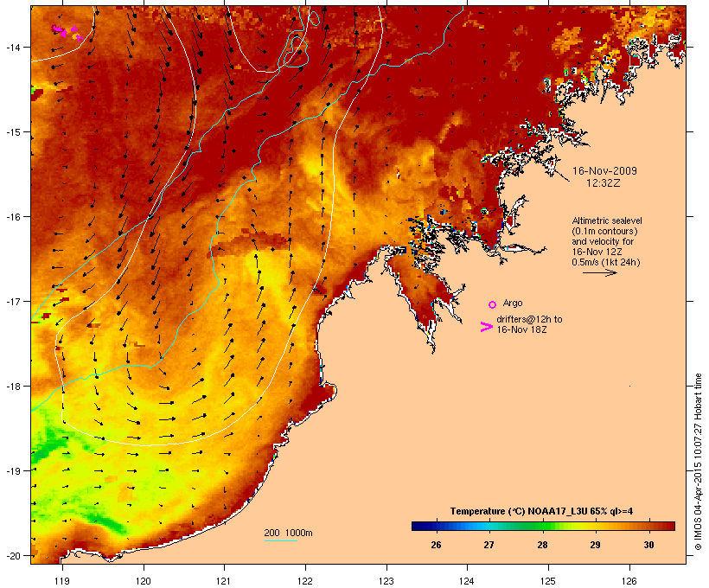Click the colorbar tick label 28
Viewport: 709px width, 588px height.
(x=542, y=545)
